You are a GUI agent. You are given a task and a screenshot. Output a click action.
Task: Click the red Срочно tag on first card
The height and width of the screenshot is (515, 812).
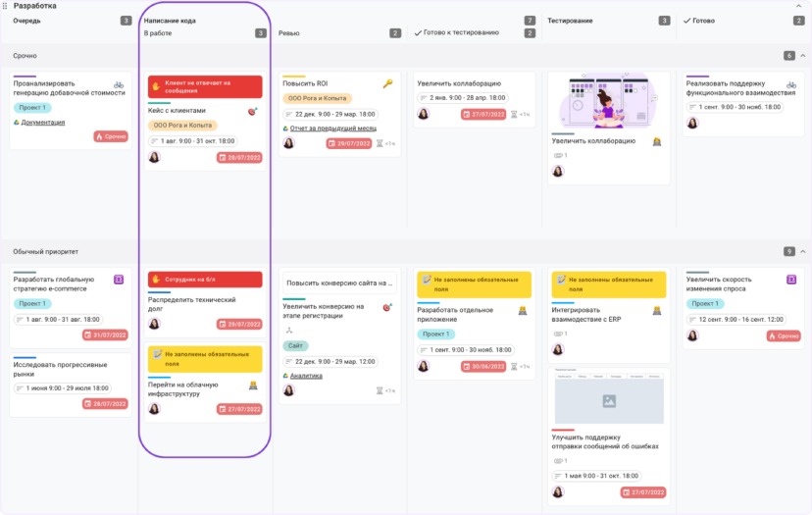coord(111,136)
